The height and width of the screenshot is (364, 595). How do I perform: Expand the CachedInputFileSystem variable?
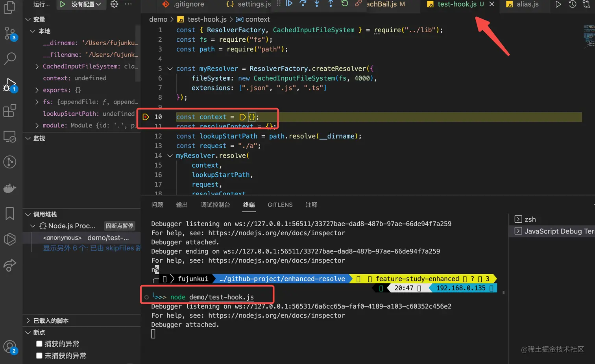coord(37,67)
